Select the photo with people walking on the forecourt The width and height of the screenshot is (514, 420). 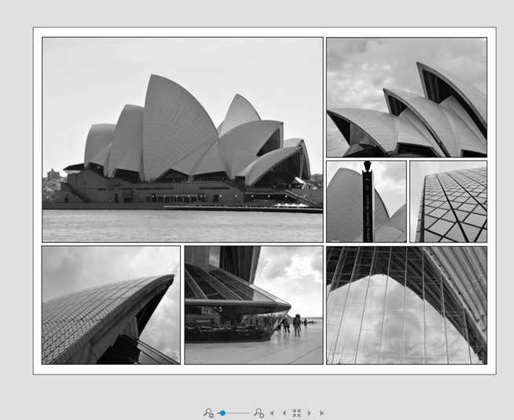(254, 305)
